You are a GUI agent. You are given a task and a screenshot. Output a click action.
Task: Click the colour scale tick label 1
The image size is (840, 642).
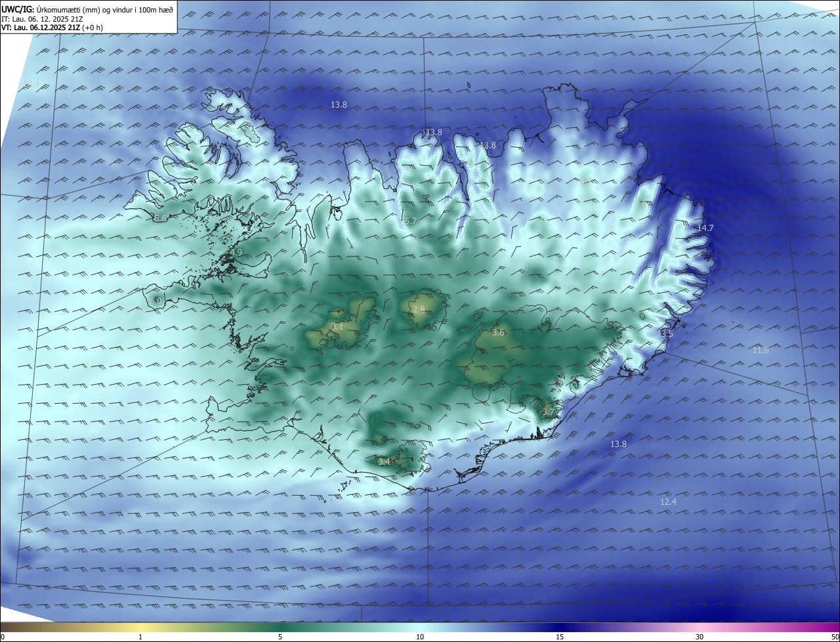coord(141,637)
